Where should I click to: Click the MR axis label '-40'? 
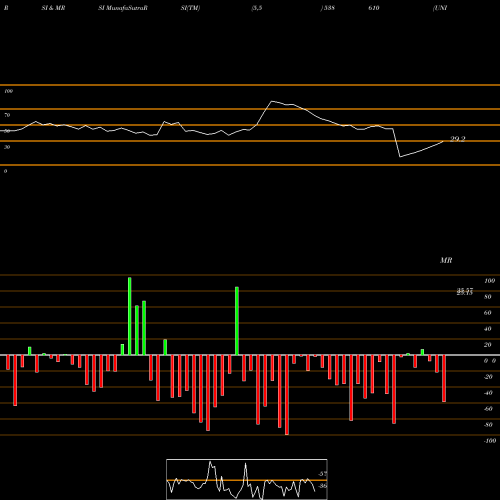click(x=488, y=393)
